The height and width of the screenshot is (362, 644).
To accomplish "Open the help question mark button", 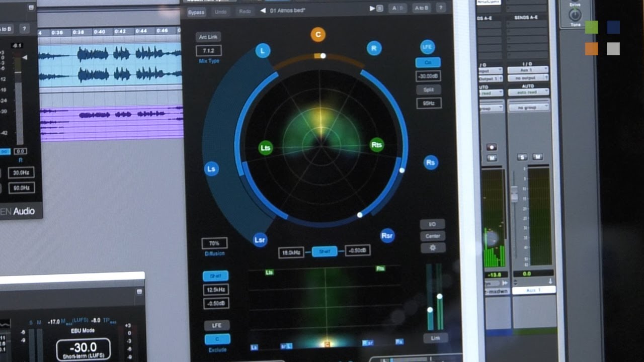I will click(x=441, y=8).
